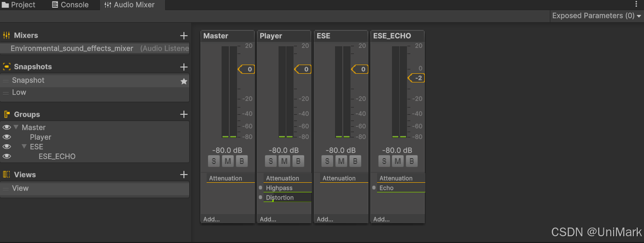Add a new snapshot with plus icon
The image size is (644, 243).
[x=183, y=67]
